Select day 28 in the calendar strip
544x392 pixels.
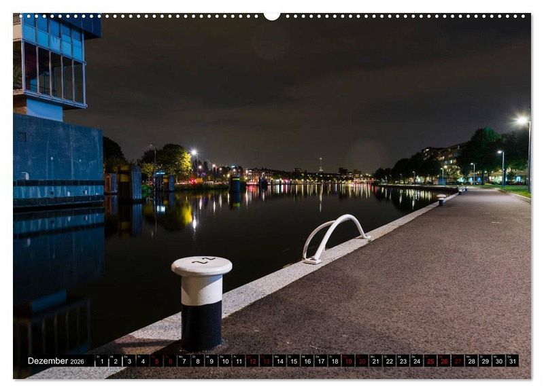pyautogui.click(x=471, y=361)
